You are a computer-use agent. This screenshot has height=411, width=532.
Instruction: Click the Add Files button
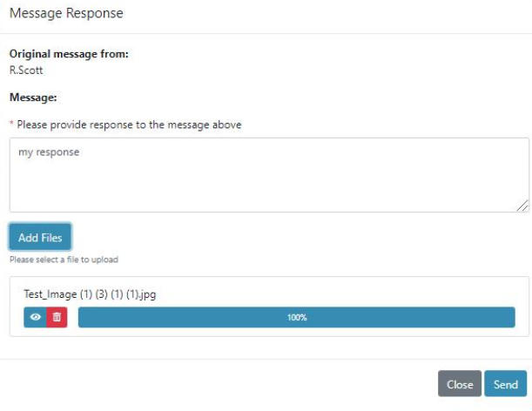[40, 237]
